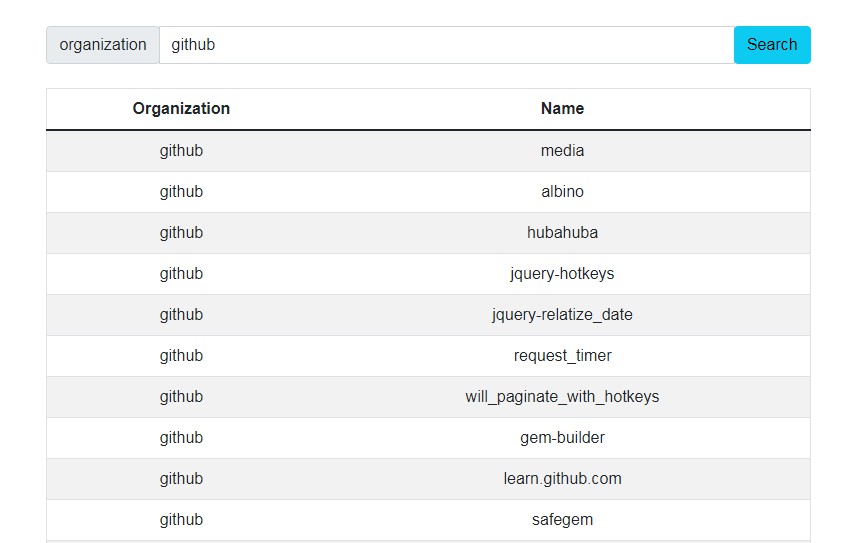Click the learn.github.com repository name
This screenshot has width=862, height=543.
[562, 479]
